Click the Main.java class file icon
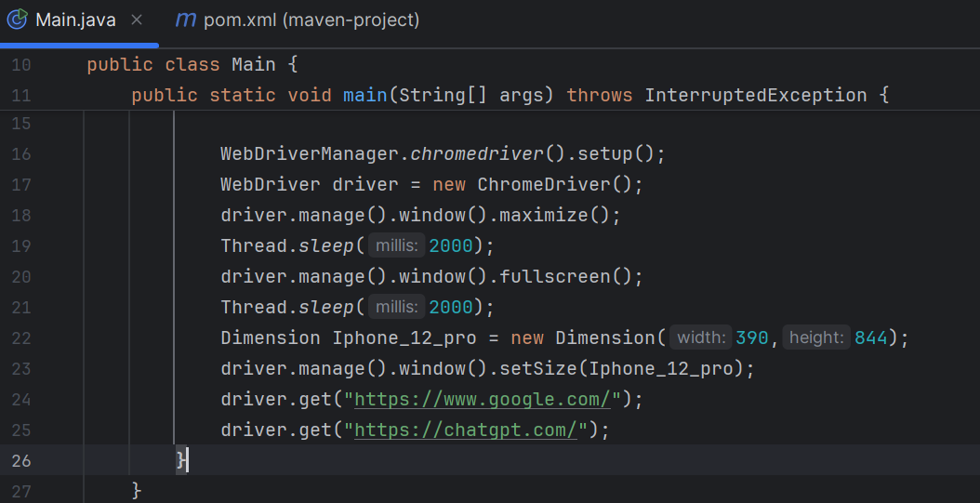The height and width of the screenshot is (503, 980). click(x=18, y=20)
